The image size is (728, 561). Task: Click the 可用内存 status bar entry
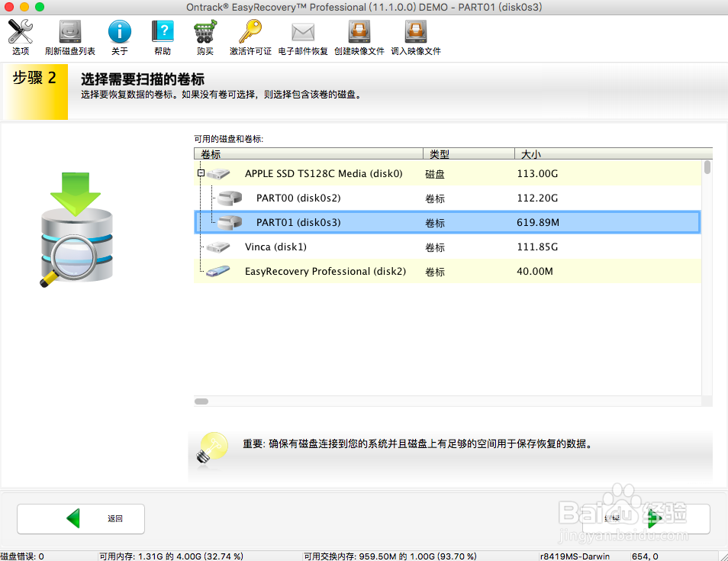[x=172, y=556]
